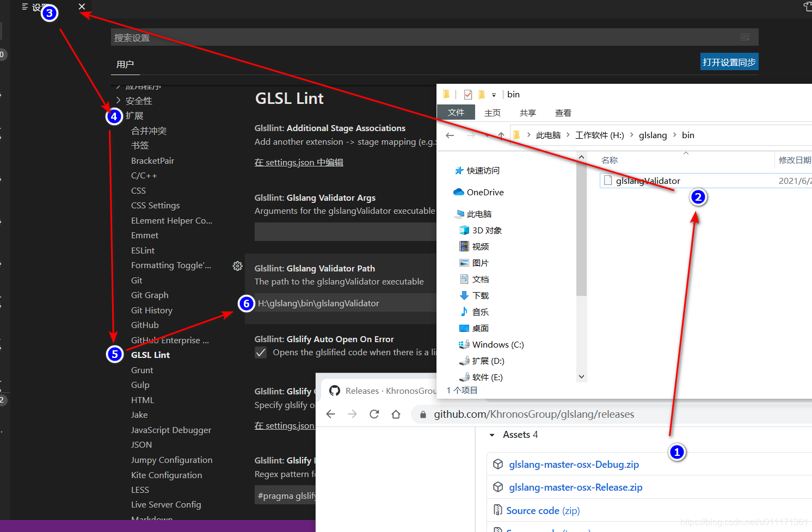Select Git Graph settings entry

tap(150, 295)
